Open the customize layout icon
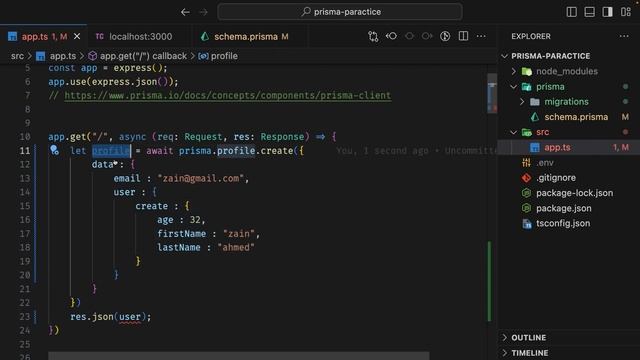 pos(626,12)
